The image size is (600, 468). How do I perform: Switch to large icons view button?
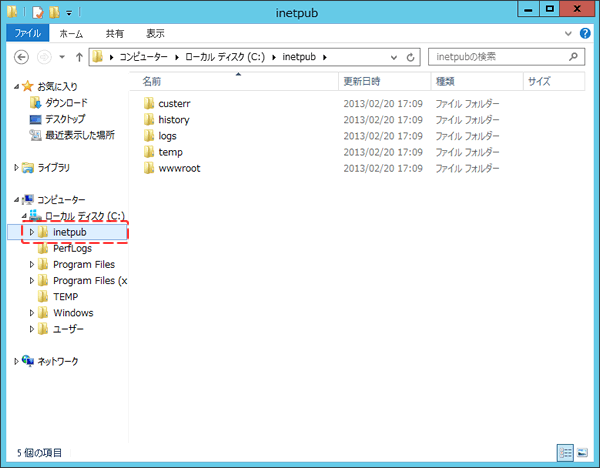coord(582,453)
